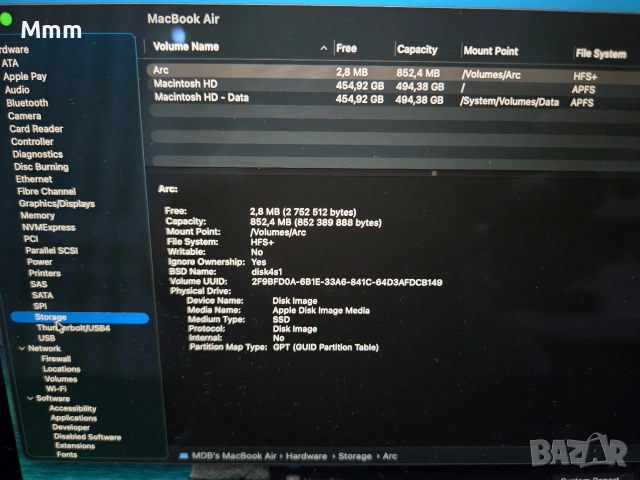
Task: Click the Capacity value 852,4 MB detail
Action: (x=316, y=222)
